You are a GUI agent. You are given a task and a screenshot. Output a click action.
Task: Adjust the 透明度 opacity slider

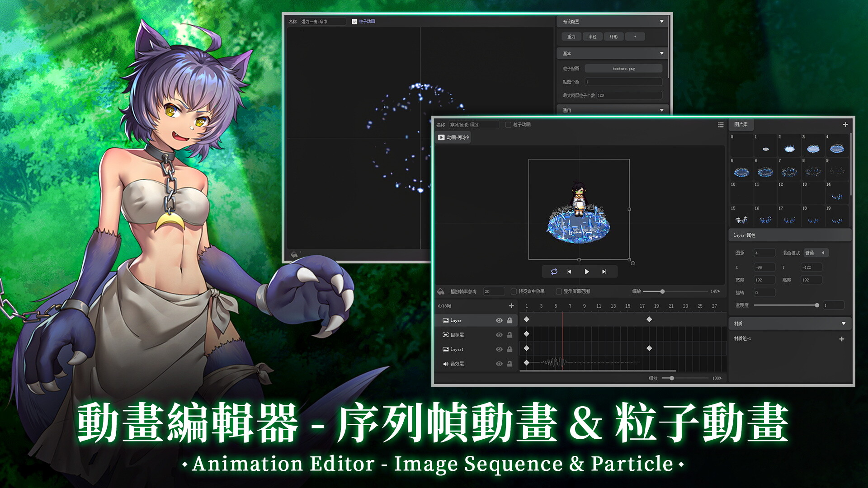click(x=816, y=305)
